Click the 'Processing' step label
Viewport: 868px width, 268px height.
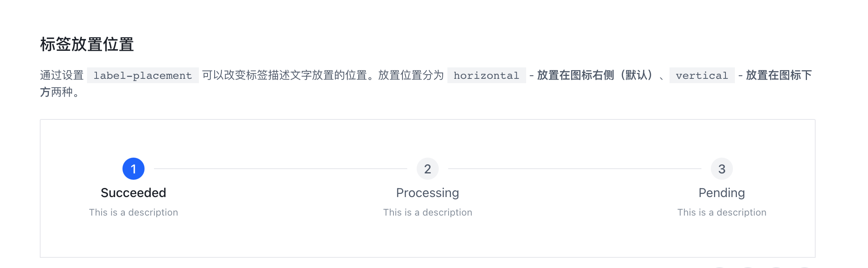pyautogui.click(x=427, y=193)
